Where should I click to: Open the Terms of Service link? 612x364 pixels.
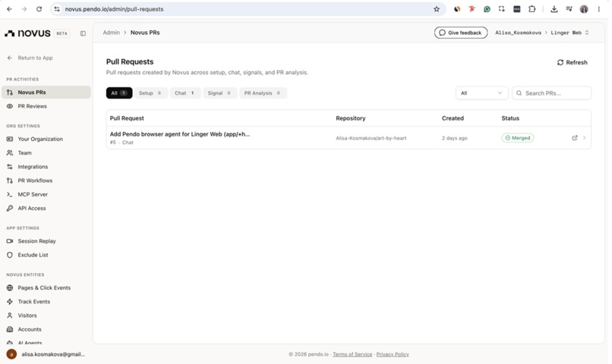(352, 354)
